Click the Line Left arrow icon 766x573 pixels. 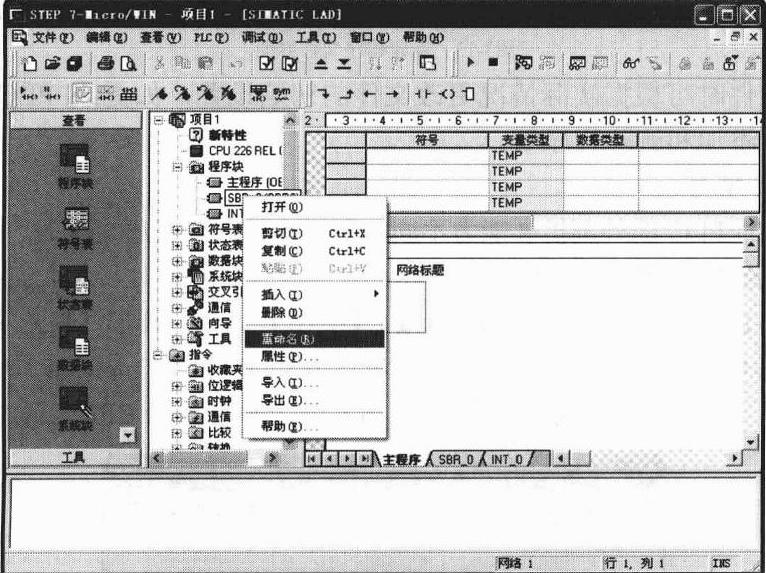point(369,94)
